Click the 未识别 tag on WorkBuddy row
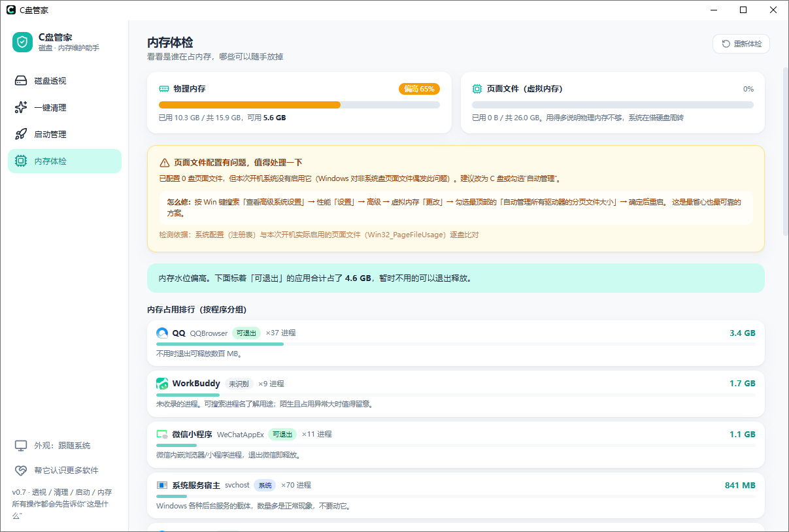Image resolution: width=789 pixels, height=532 pixels. coord(239,384)
